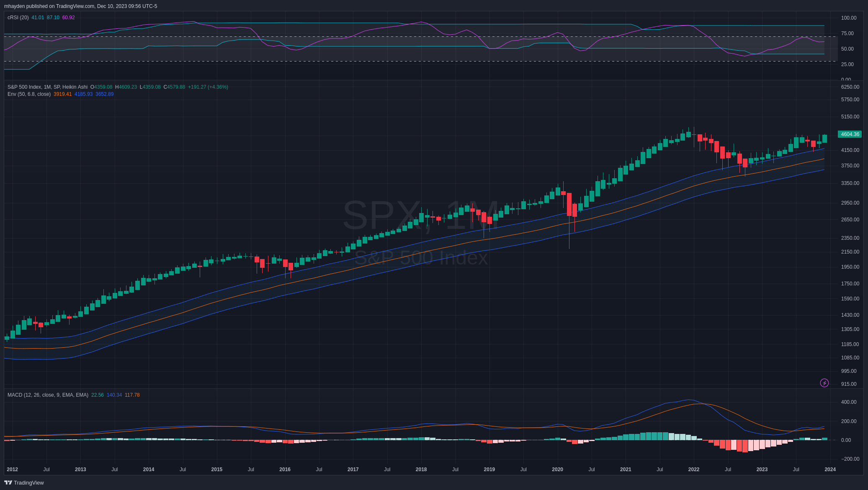The width and height of the screenshot is (868, 490).
Task: Click the envelope upper value 4185.93
Action: tap(84, 94)
